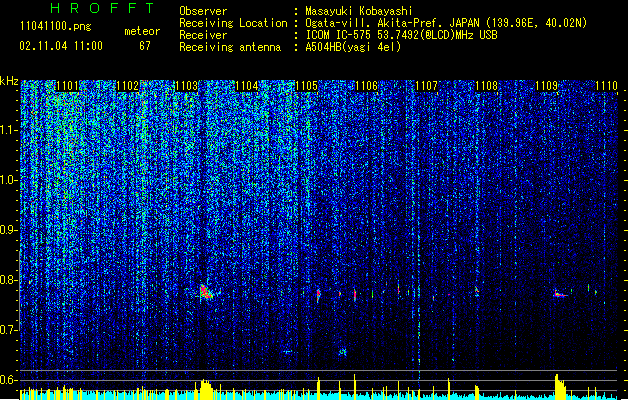629x400 pixels.
Task: Click the 0.9 frequency axis label
Action: pos(8,230)
